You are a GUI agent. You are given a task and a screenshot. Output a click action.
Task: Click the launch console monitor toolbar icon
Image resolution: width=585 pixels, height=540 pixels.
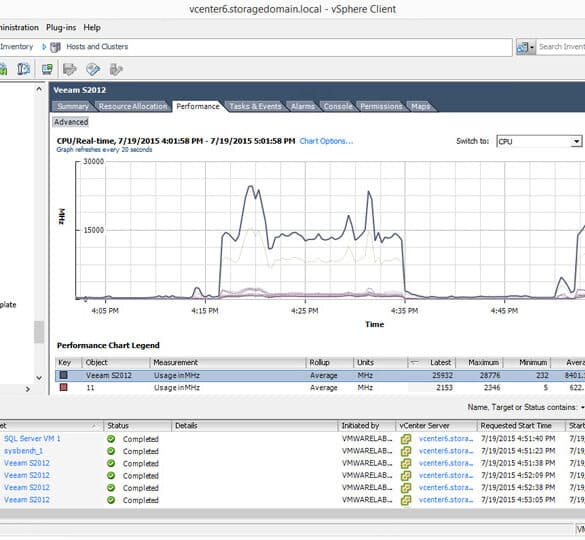click(x=47, y=69)
